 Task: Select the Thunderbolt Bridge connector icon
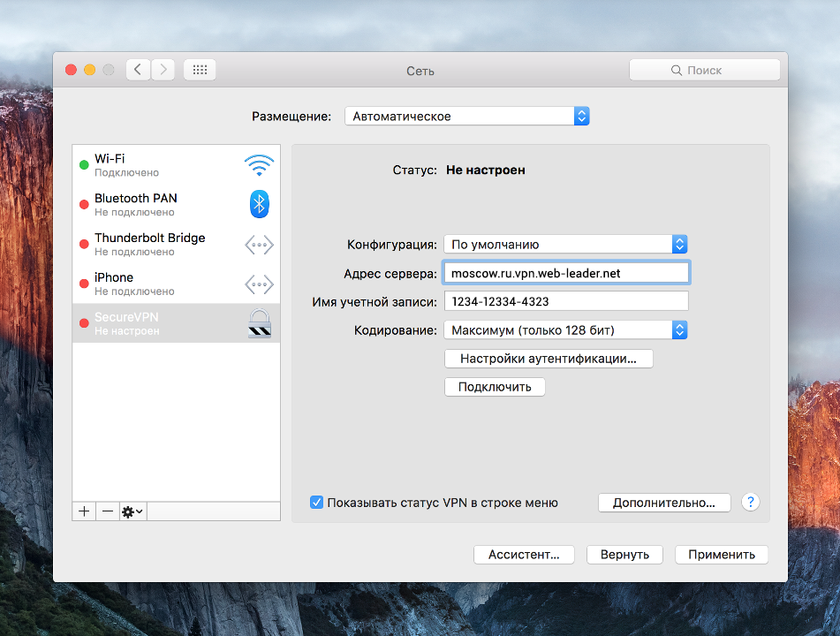pos(259,244)
